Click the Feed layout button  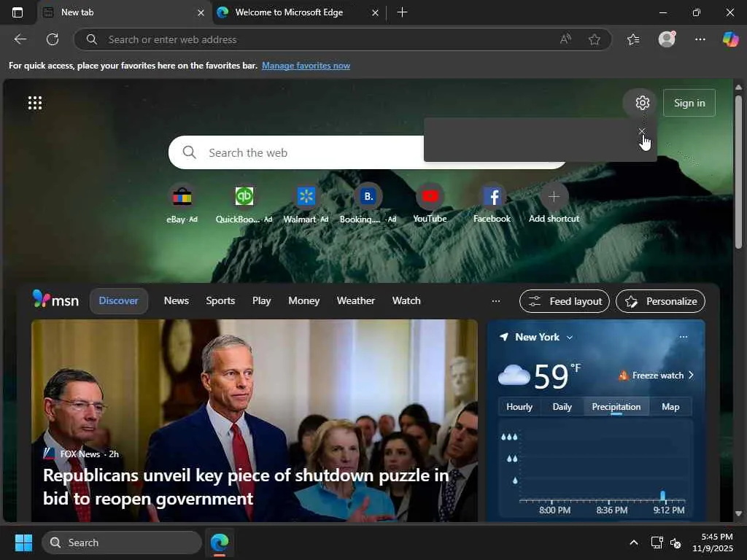pyautogui.click(x=565, y=301)
